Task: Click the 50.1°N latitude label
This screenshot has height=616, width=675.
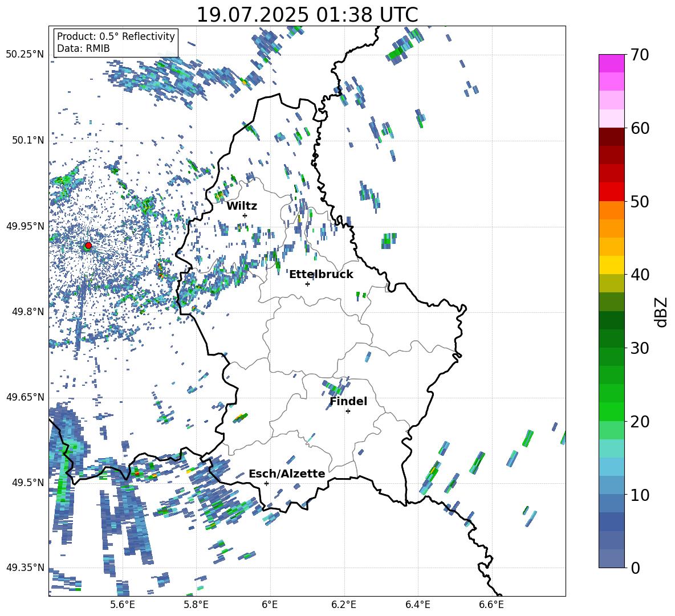Action: [28, 140]
